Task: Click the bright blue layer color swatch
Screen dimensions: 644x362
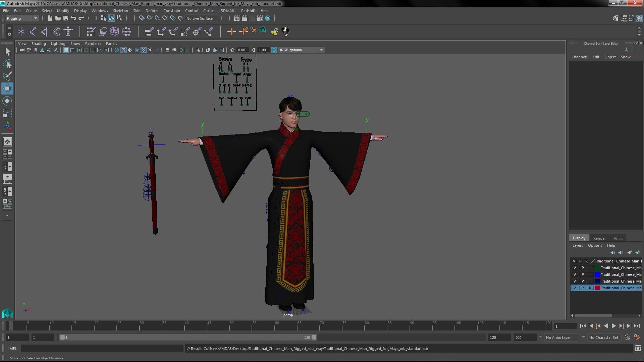Action: click(x=597, y=275)
